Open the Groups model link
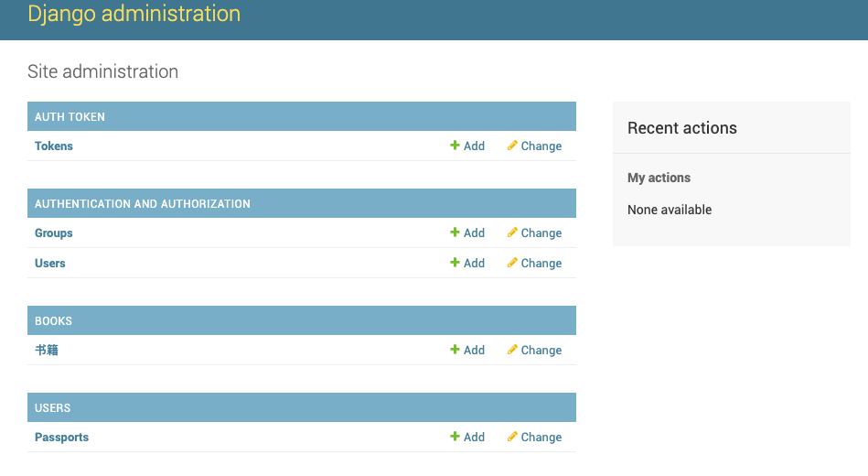Screen dimensions: 868x476 [x=54, y=233]
